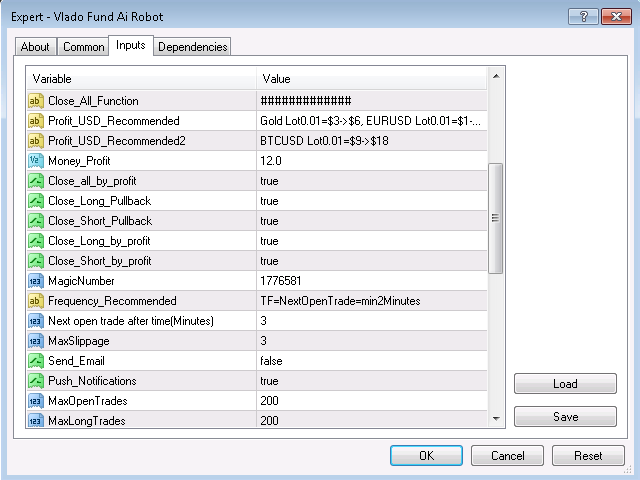The height and width of the screenshot is (480, 640).
Task: Toggle Close_Short_by_profit true value
Action: [370, 261]
